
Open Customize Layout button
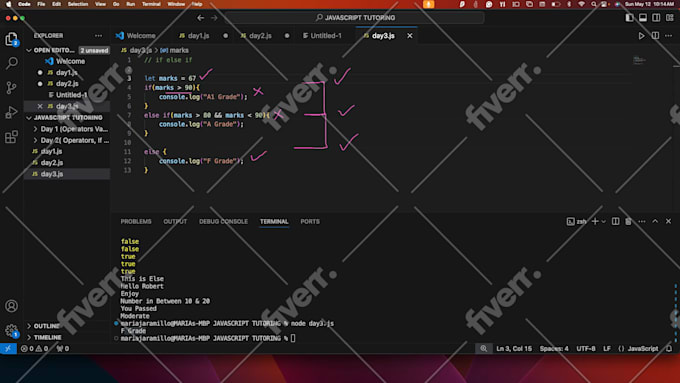click(x=670, y=18)
